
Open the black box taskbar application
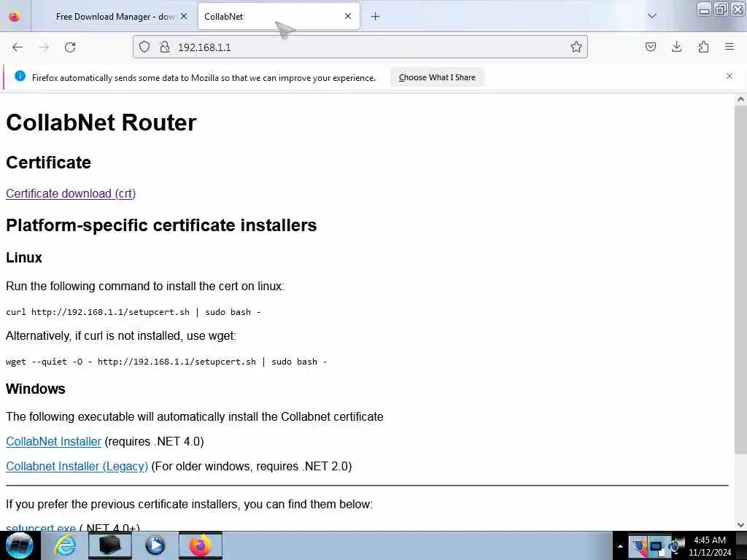(x=110, y=545)
